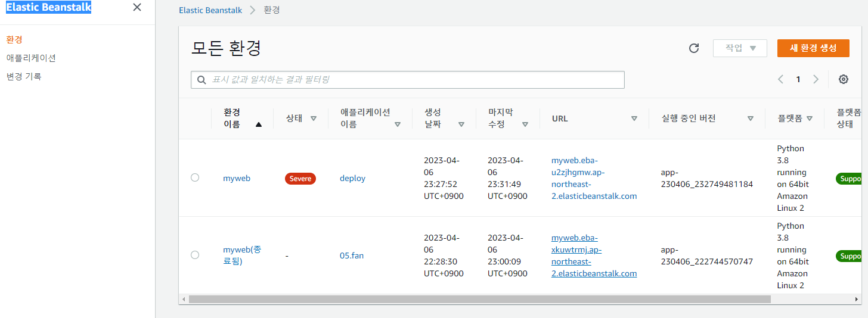Click the Severe health badge
Viewport: 868px width, 318px height.
pos(300,178)
